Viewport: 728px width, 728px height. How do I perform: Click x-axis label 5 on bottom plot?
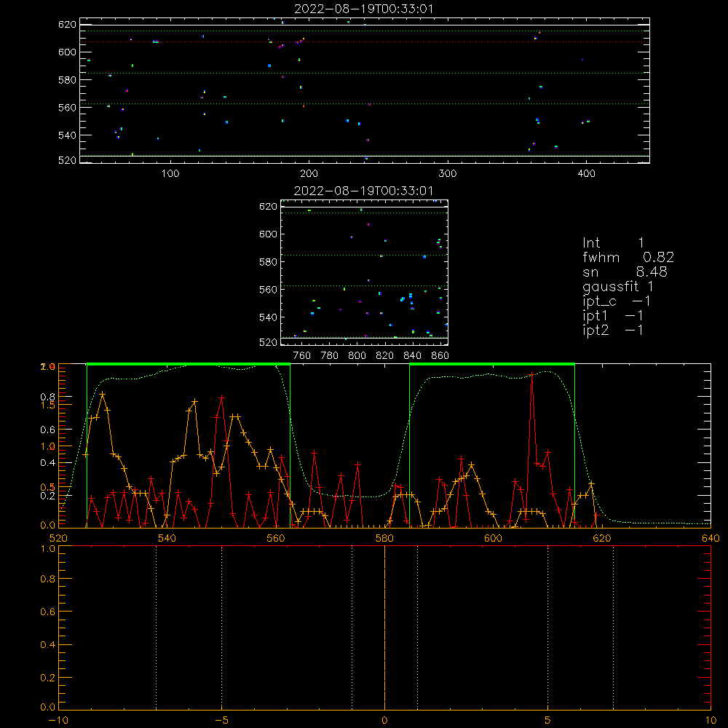548,720
